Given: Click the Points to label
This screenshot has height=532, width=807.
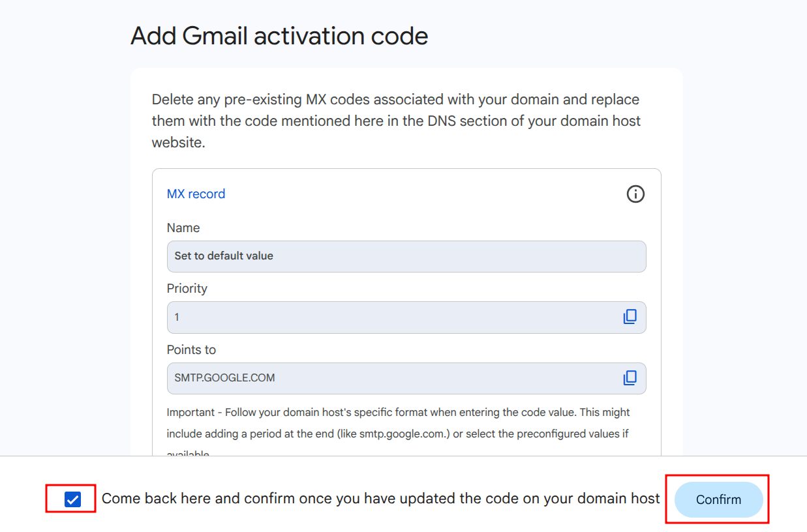Looking at the screenshot, I should coord(191,349).
